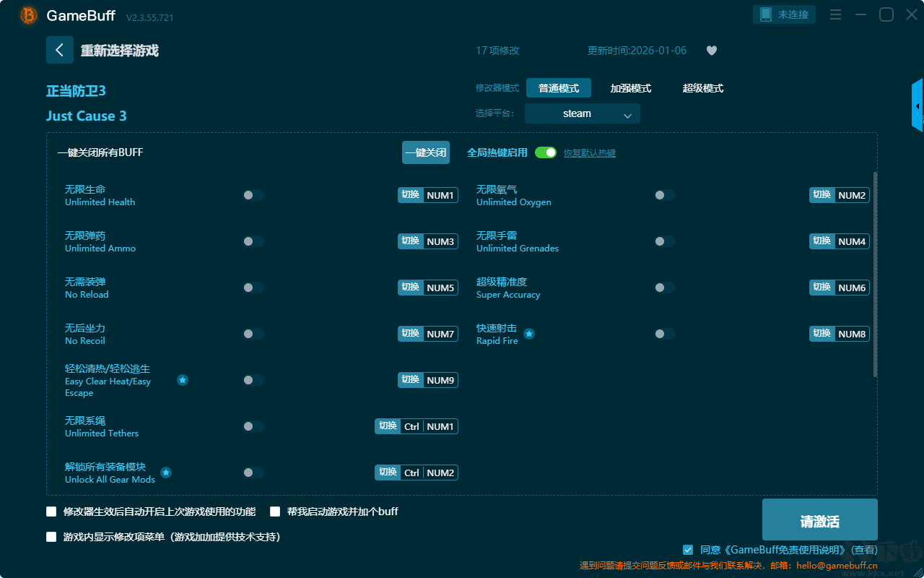Image resolution: width=924 pixels, height=578 pixels.
Task: Click the GameBuff flame logo icon
Action: point(29,15)
